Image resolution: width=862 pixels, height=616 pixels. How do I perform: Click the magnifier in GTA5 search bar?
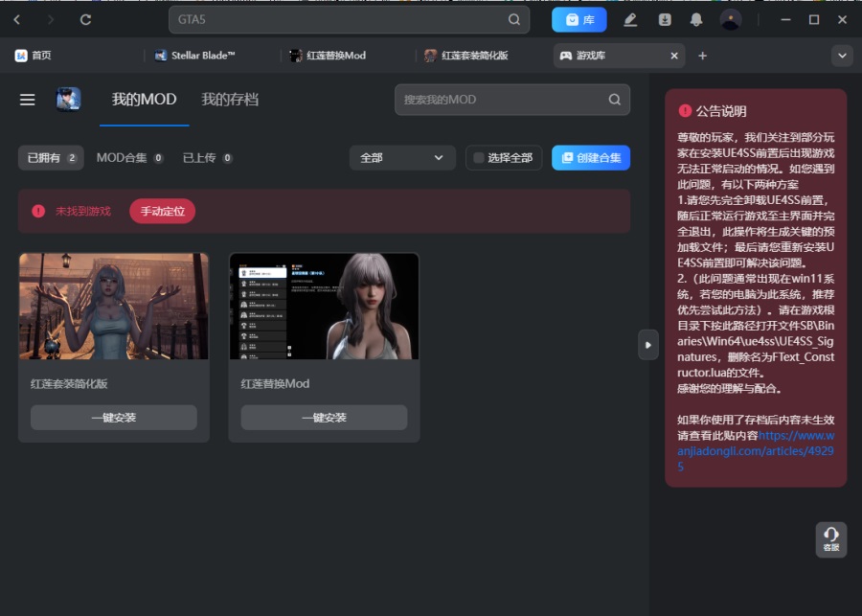click(x=514, y=20)
